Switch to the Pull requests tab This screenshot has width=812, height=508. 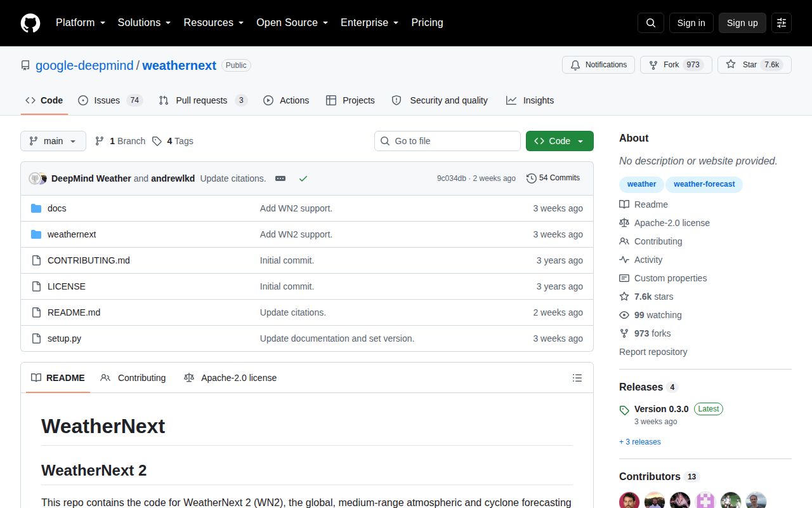point(202,100)
